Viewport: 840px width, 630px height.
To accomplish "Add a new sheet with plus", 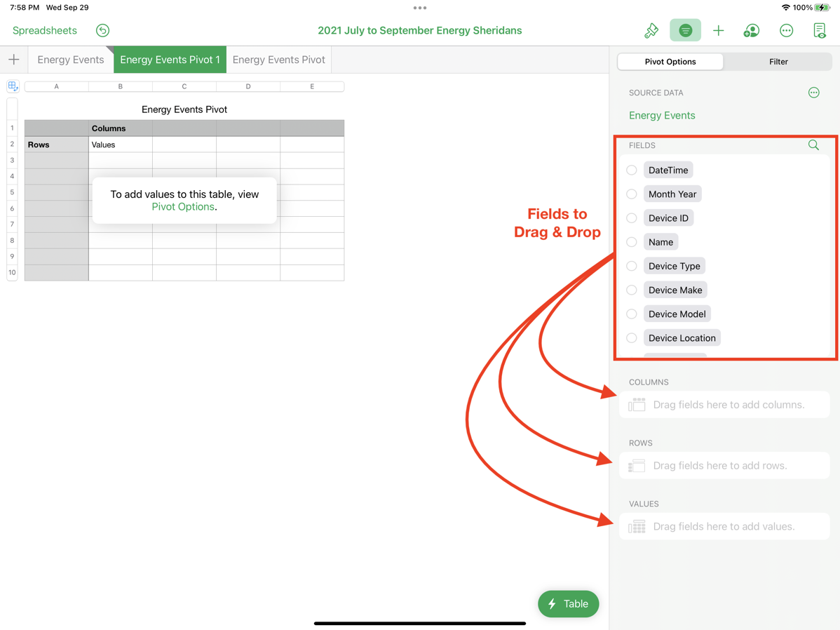I will tap(14, 60).
